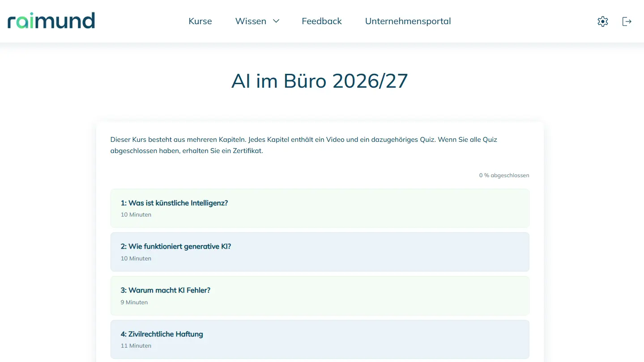Open chapter 2: Wie funktioniert generative KI?
Image resolution: width=644 pixels, height=362 pixels.
point(320,252)
